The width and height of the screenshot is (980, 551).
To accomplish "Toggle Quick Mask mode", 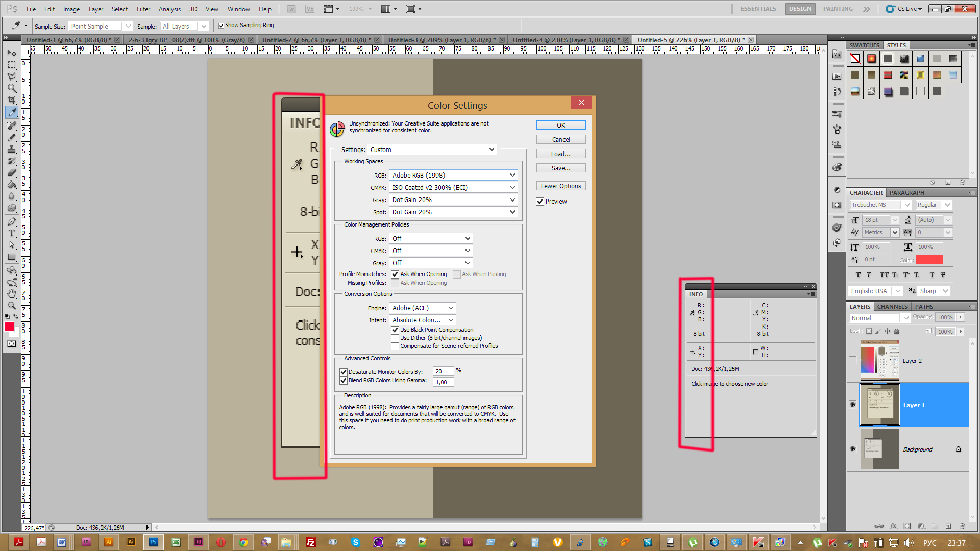I will coord(11,344).
